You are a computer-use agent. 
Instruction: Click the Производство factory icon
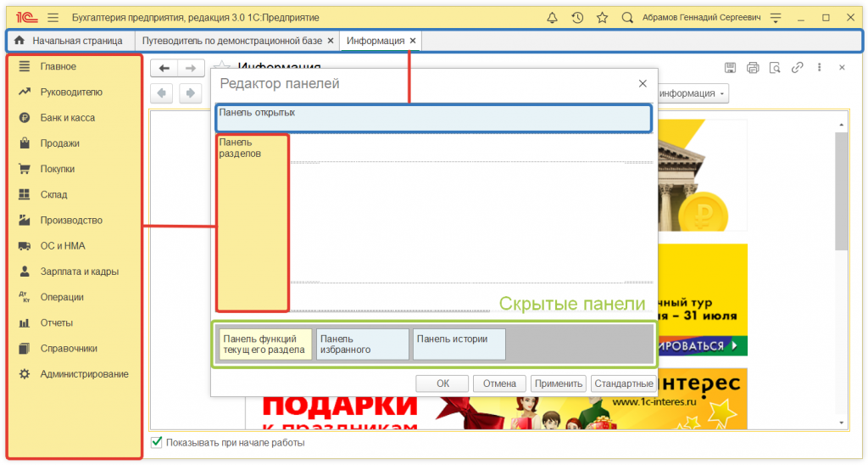[25, 220]
